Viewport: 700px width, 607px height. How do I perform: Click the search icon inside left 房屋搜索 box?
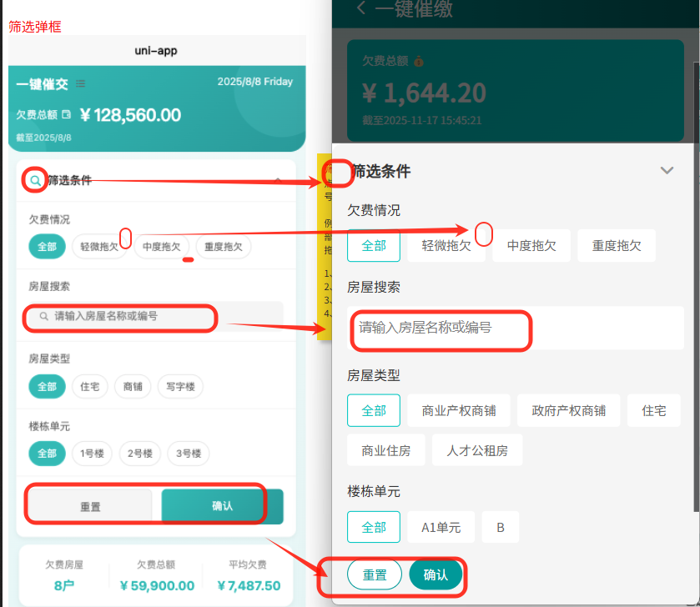click(x=43, y=316)
